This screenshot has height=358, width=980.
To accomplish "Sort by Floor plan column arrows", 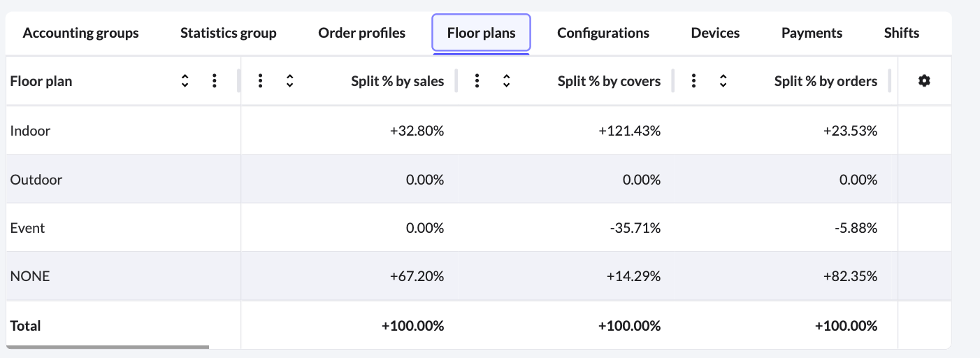I will (x=185, y=81).
